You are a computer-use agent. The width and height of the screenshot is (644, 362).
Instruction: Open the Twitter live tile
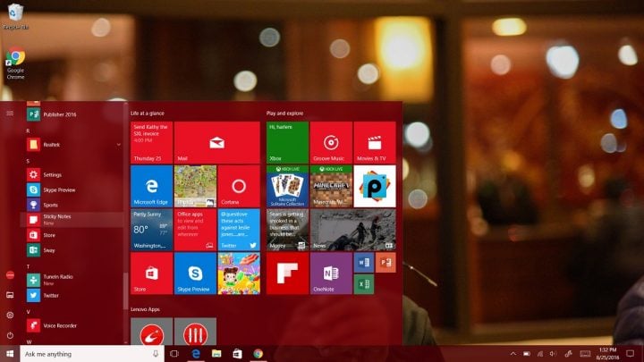[239, 230]
